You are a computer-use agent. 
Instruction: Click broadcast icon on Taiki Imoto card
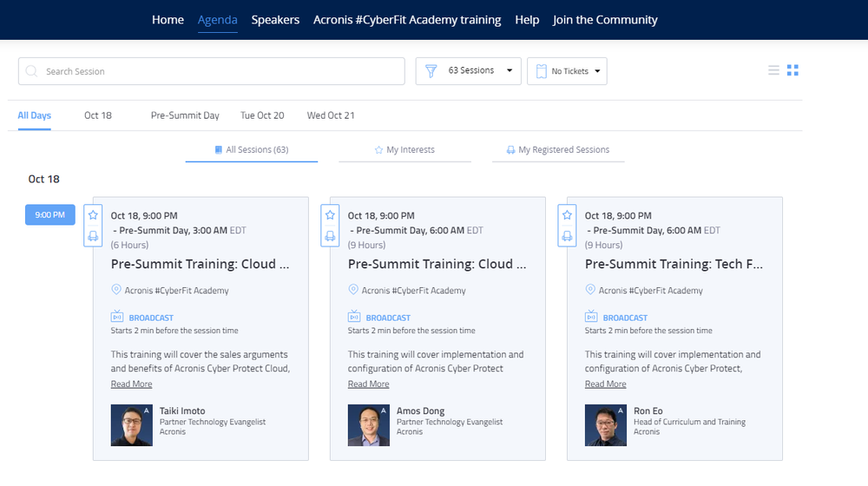pos(117,316)
